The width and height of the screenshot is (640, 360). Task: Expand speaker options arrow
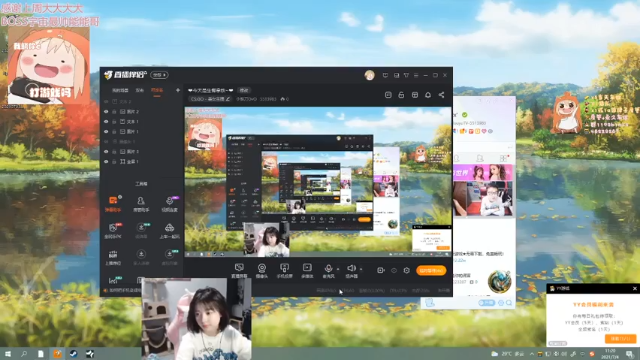coord(361,269)
